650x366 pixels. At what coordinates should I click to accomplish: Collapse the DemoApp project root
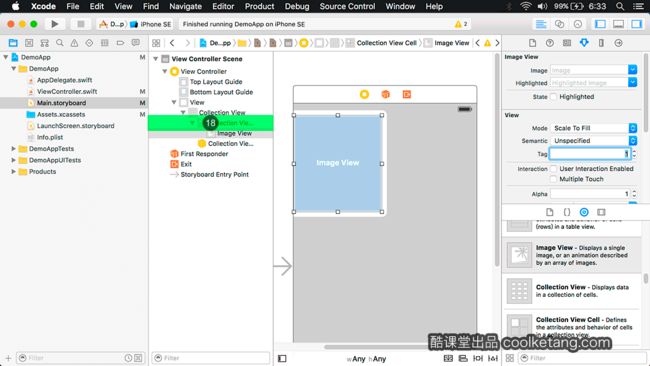[6, 57]
